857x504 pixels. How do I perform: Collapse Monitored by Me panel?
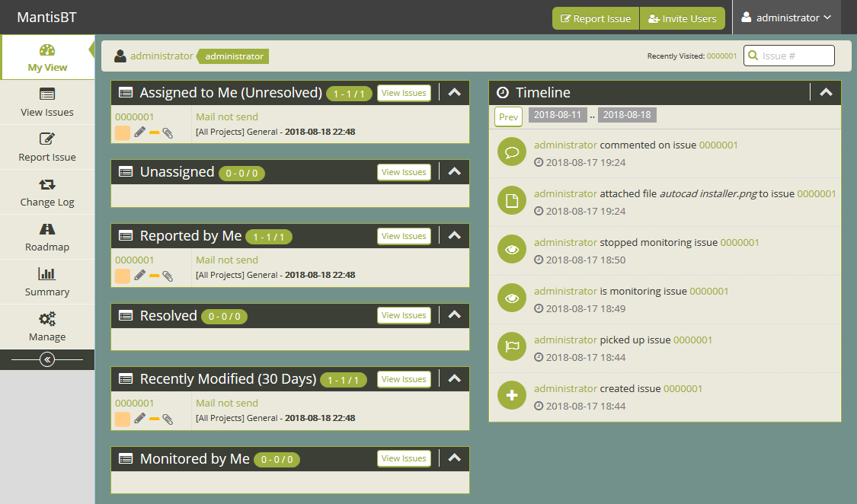454,458
